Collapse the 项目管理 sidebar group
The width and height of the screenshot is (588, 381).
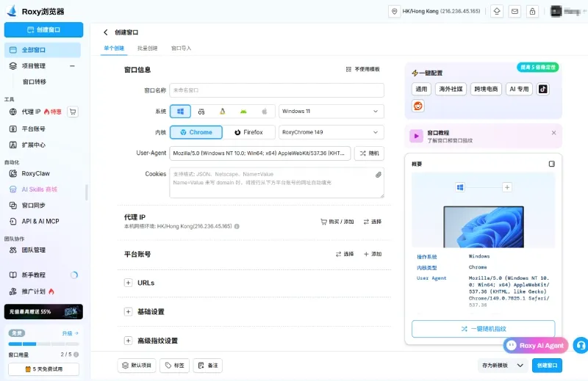click(72, 66)
